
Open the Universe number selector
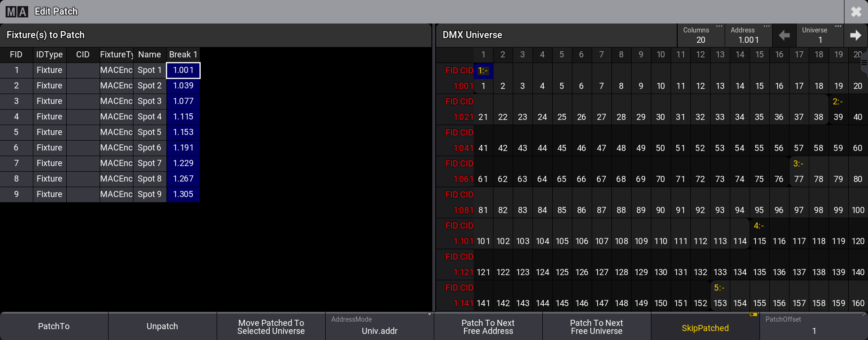(820, 35)
